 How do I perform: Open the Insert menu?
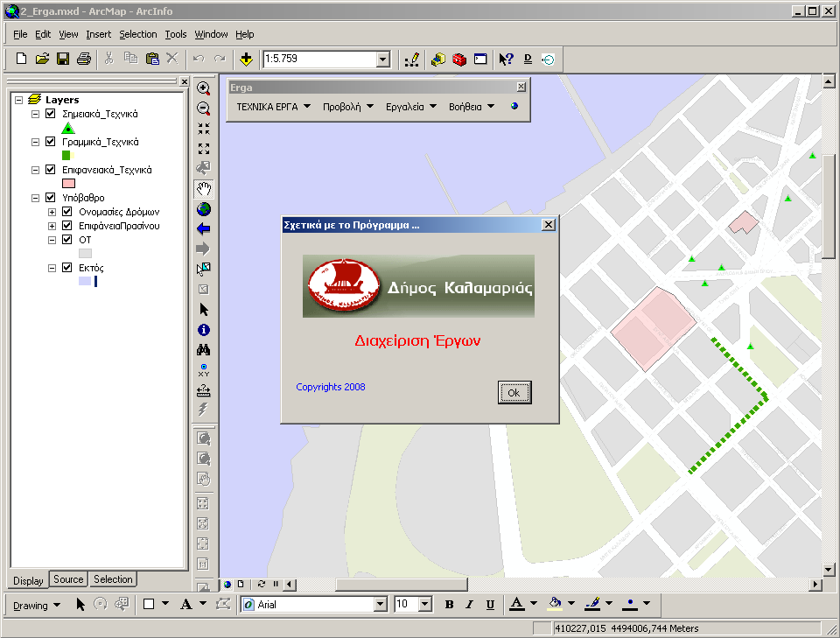(x=99, y=34)
